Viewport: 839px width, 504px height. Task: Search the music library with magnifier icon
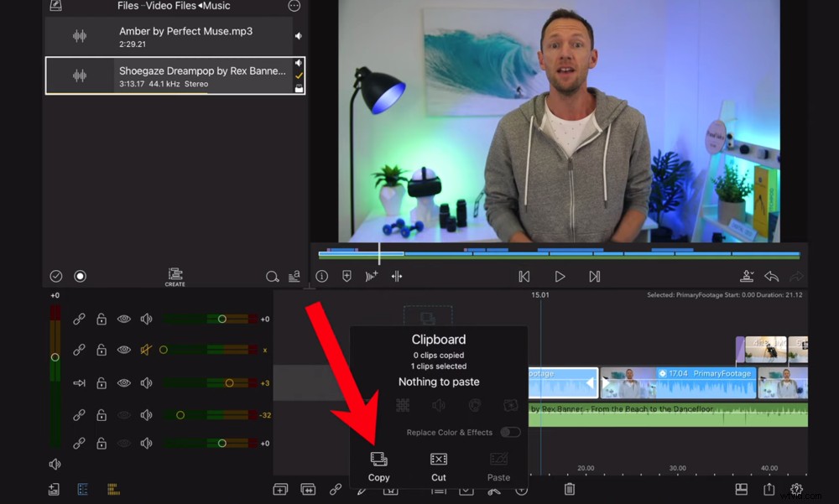272,275
